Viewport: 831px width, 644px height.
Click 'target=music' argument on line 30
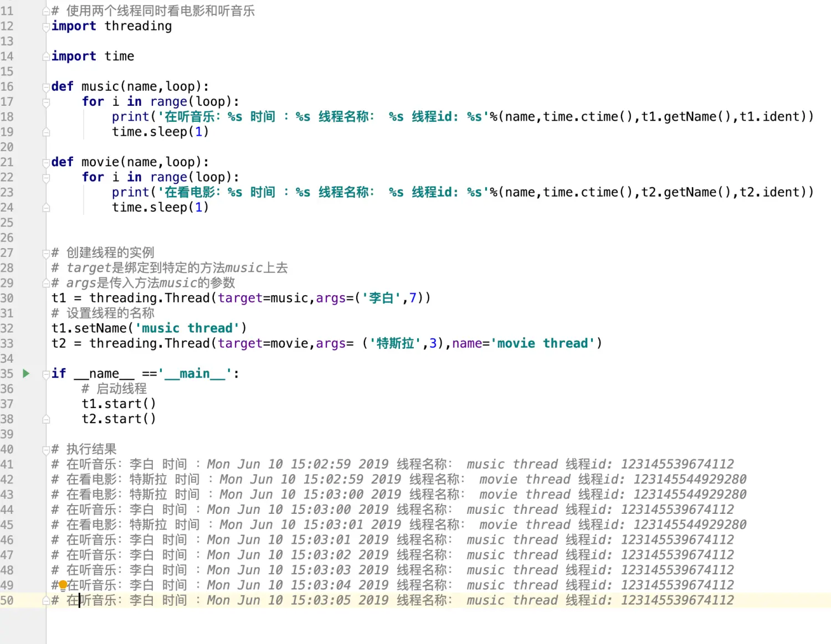tap(263, 298)
